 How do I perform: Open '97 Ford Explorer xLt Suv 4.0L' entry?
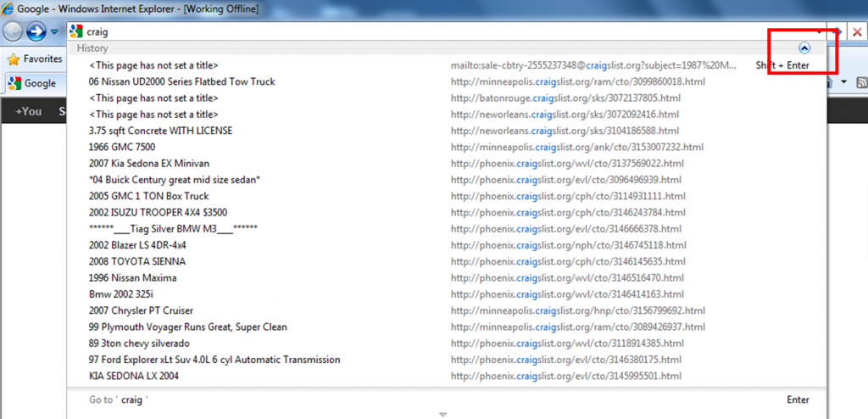446,360
